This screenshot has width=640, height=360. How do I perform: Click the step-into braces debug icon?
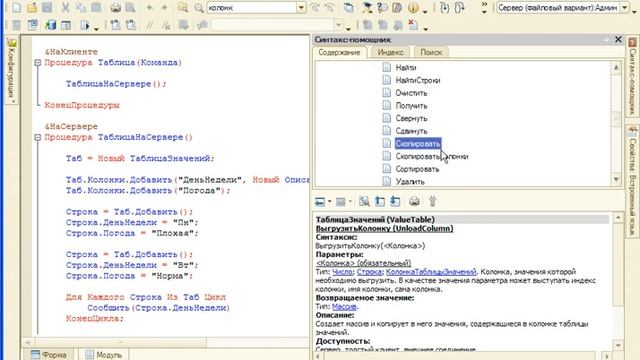444,7
